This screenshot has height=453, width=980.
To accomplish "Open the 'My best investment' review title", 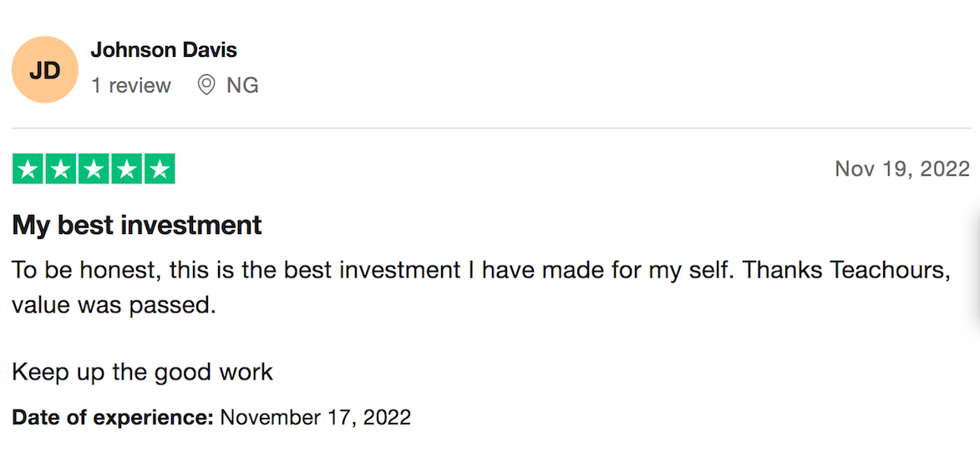I will pos(137,225).
